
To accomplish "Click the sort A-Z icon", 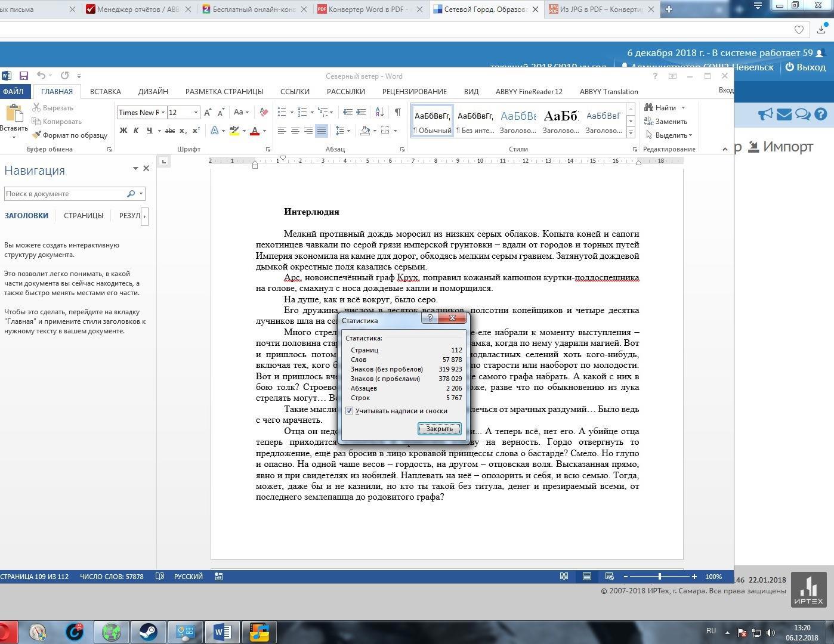I will click(379, 112).
